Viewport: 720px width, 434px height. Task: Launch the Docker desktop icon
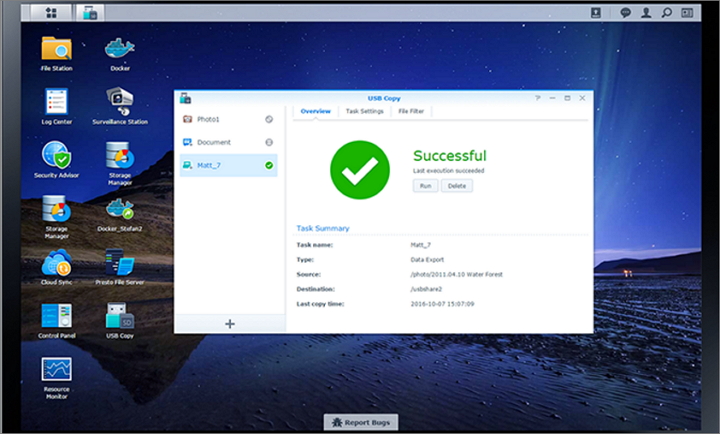point(120,49)
